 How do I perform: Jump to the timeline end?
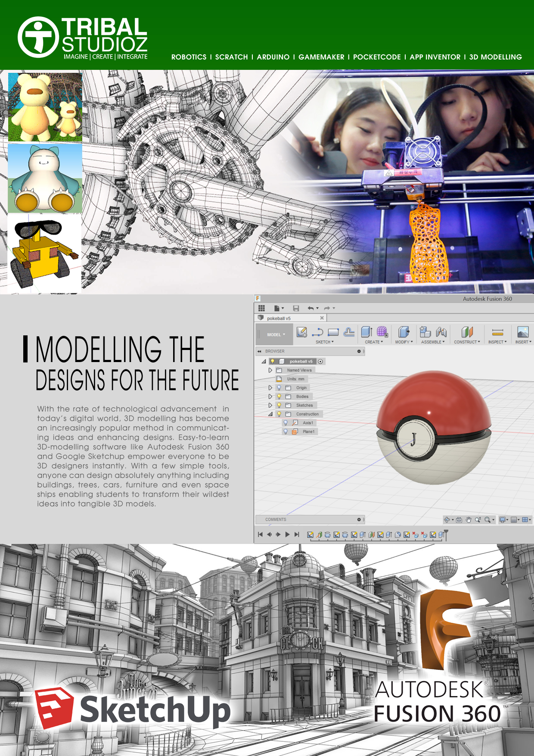click(x=297, y=534)
